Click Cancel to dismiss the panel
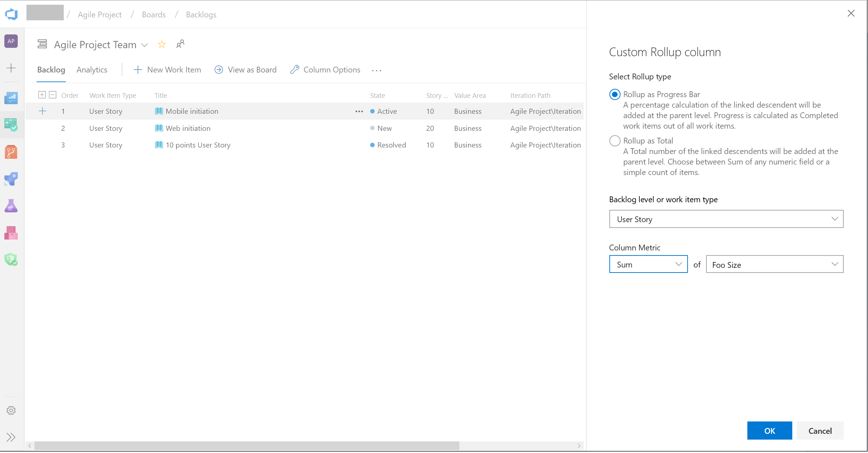The width and height of the screenshot is (868, 453). (x=820, y=431)
